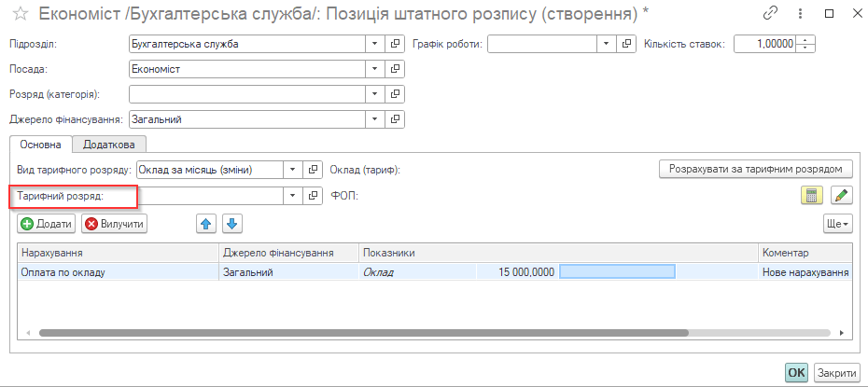Click the empty Розряд (категорія) field
The height and width of the screenshot is (387, 868).
(247, 94)
